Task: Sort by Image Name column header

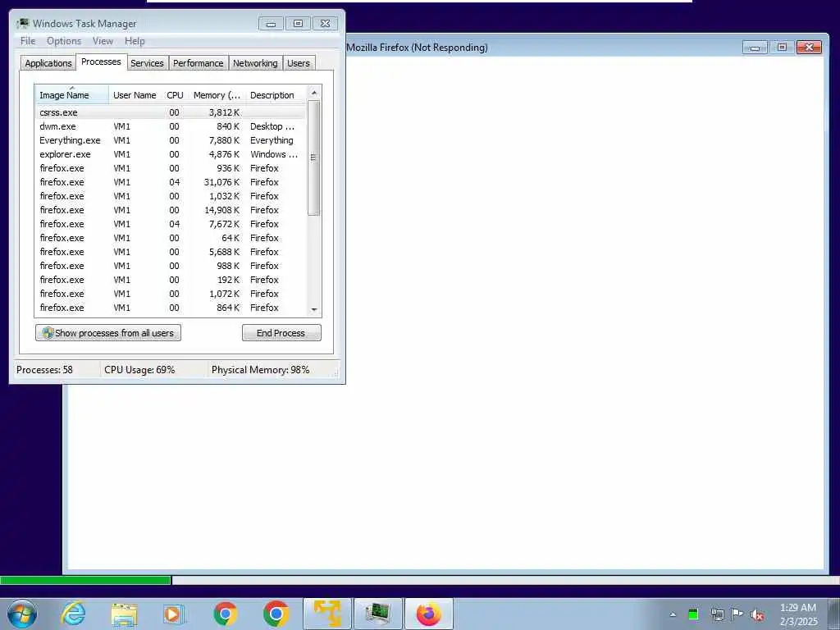Action: 72,95
